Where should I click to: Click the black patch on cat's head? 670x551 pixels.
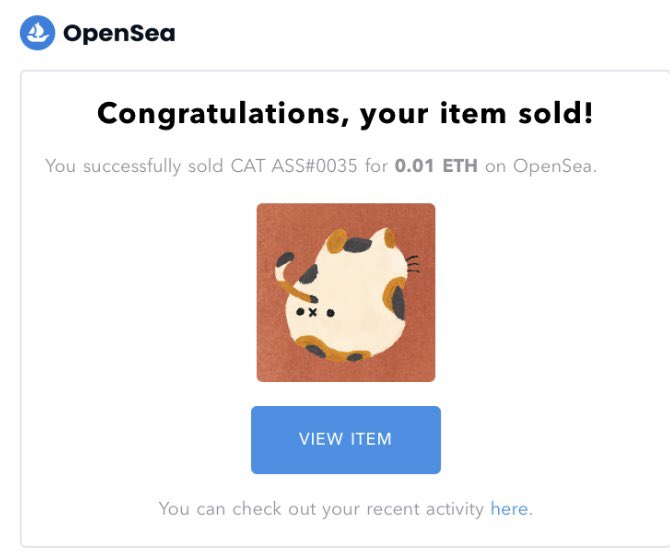[357, 244]
